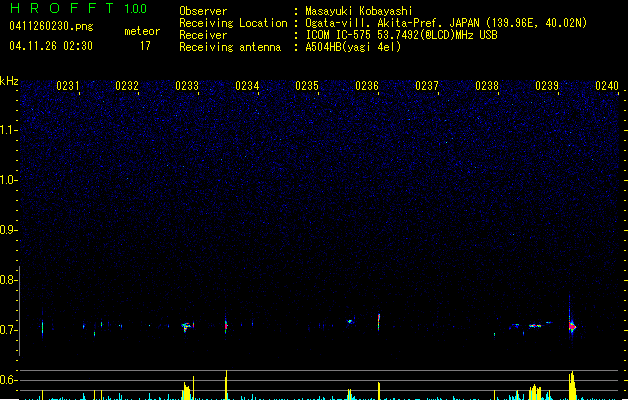Click the 0.7 kHz axis label
The width and height of the screenshot is (629, 400).
tap(9, 330)
